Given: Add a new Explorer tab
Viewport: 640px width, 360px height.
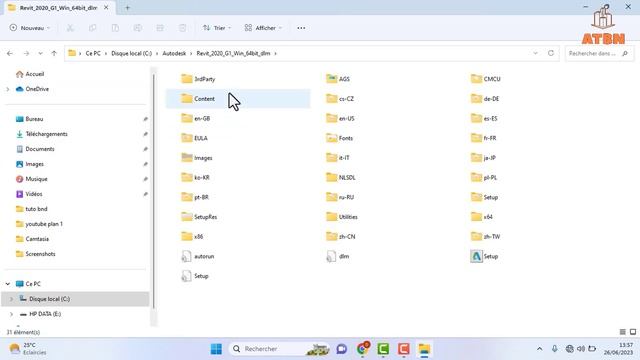Looking at the screenshot, I should coord(127,8).
